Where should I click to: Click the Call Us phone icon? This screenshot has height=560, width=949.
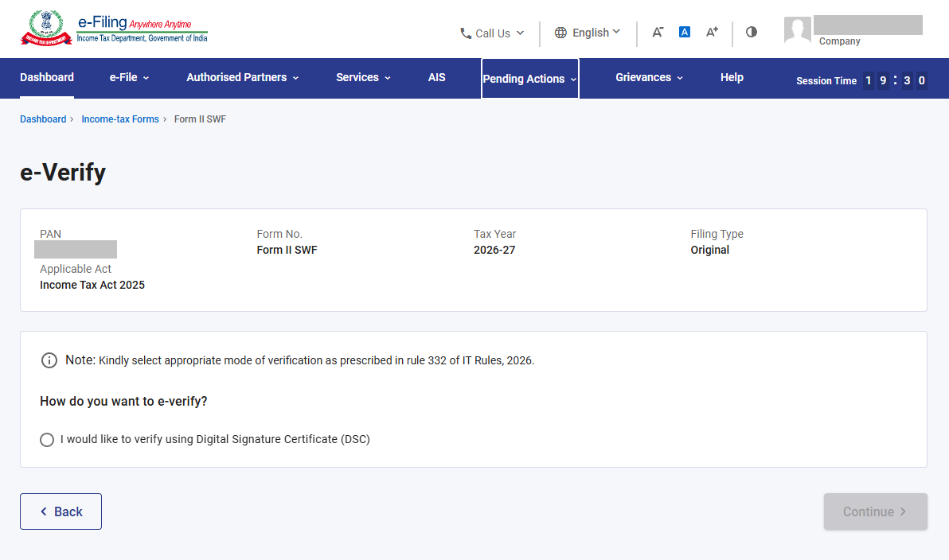[466, 33]
